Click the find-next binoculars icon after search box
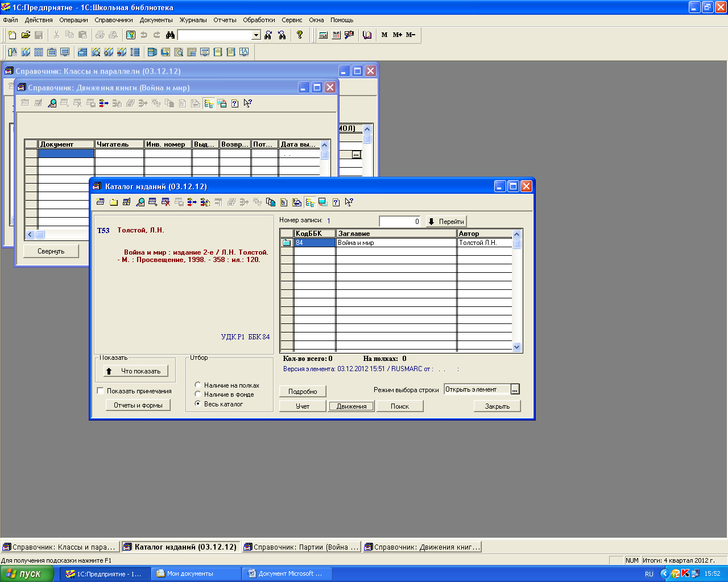728x582 pixels. [x=268, y=35]
